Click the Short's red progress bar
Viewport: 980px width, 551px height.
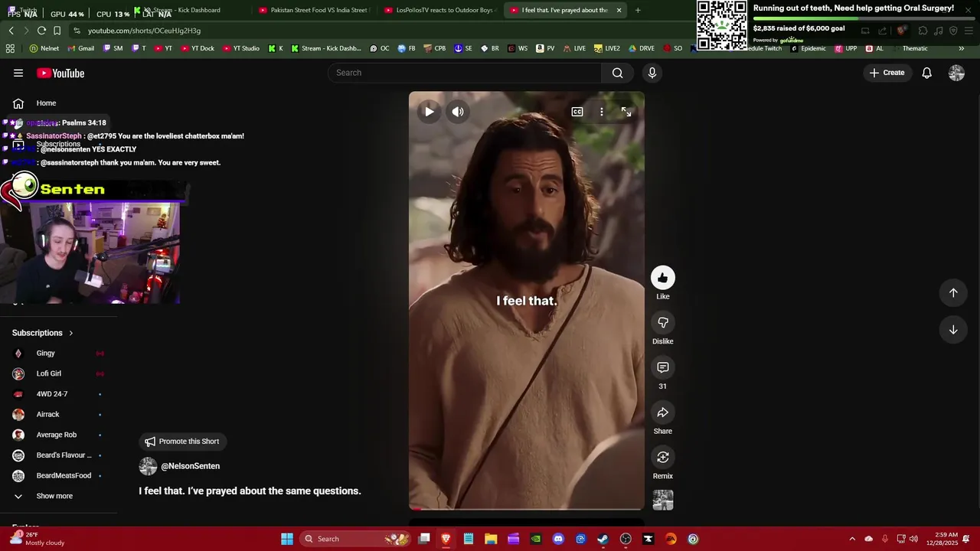point(527,508)
